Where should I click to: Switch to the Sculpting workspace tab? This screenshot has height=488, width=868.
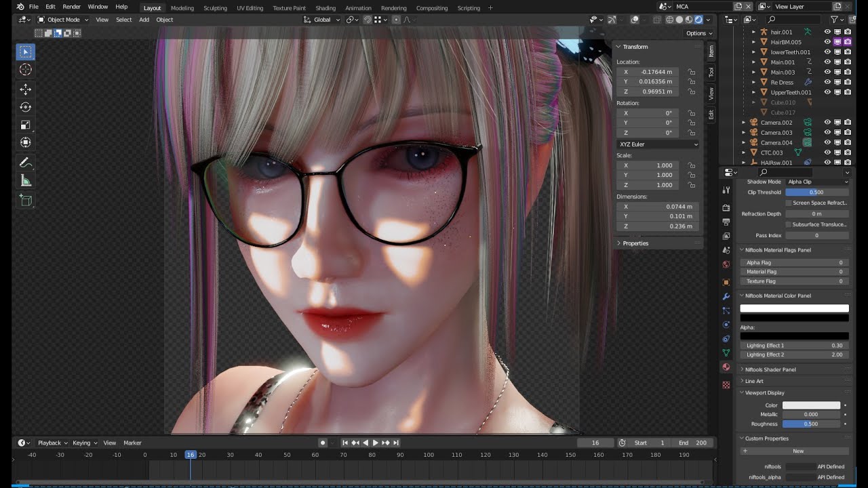point(215,8)
